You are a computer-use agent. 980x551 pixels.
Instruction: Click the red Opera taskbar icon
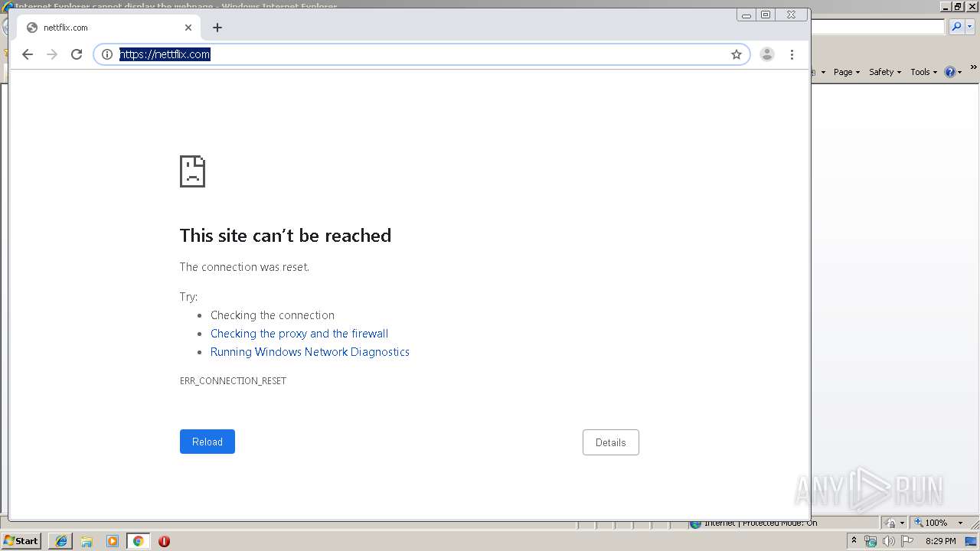[x=164, y=541]
